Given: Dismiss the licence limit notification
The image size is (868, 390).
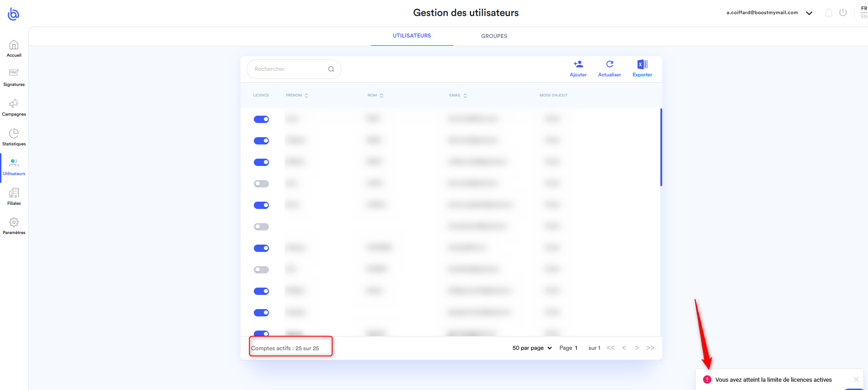Looking at the screenshot, I should click(x=856, y=379).
